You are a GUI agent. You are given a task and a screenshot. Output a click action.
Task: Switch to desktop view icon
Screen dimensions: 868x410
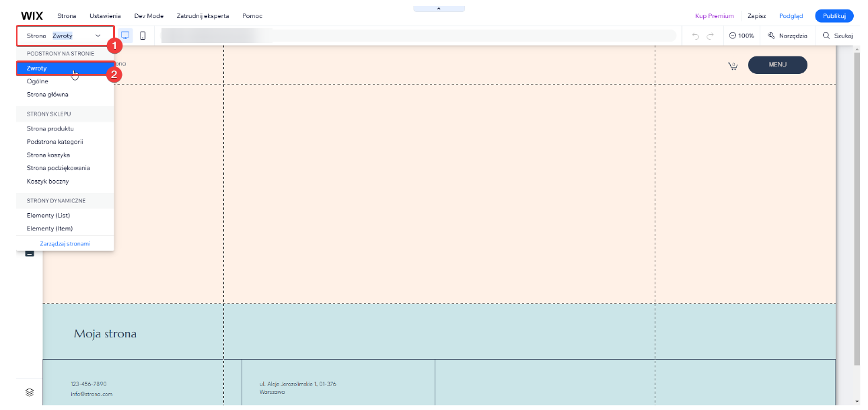(125, 36)
